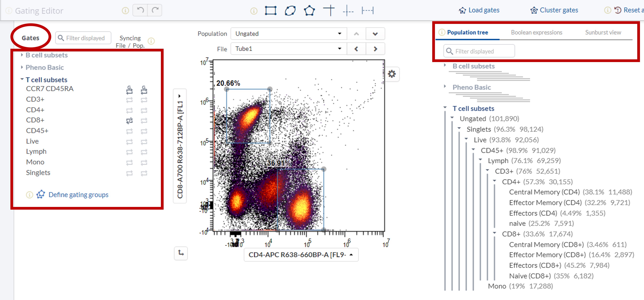Click info icon beside Define gating groups
The image size is (644, 300).
29,195
